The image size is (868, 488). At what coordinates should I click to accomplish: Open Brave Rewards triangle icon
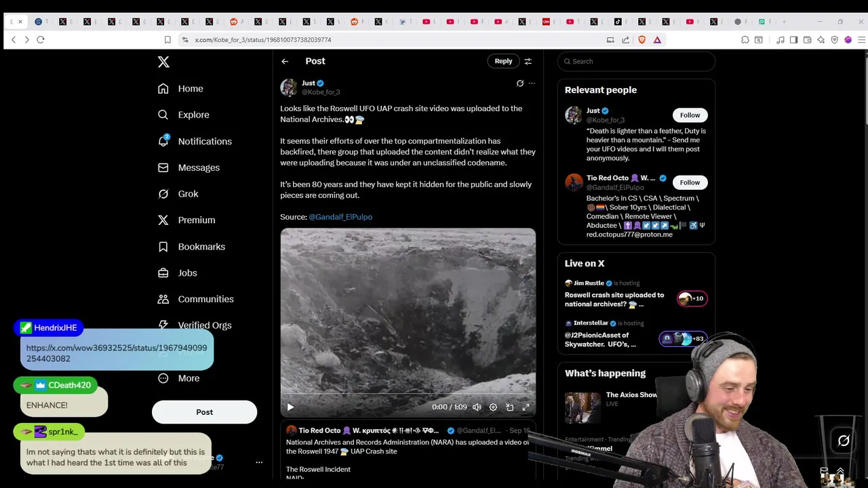[657, 40]
